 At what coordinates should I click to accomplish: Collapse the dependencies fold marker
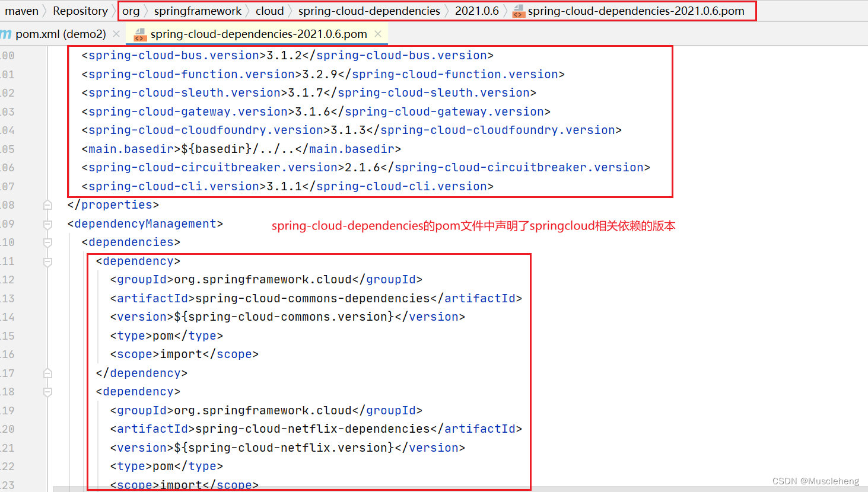(47, 242)
